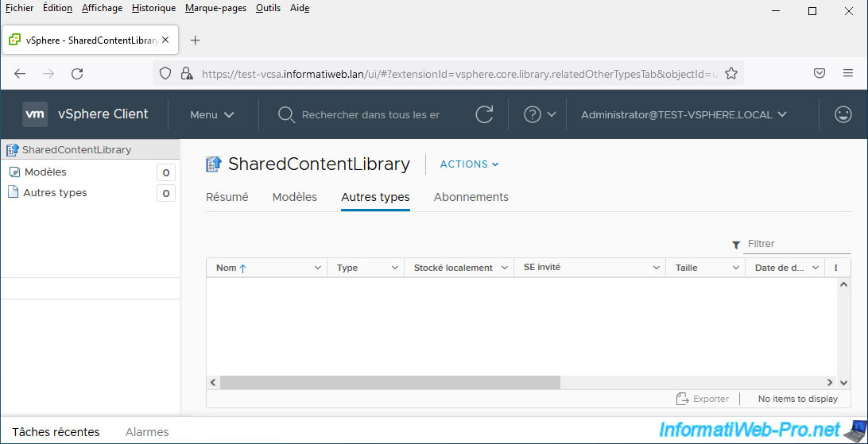Open the help question mark menu
Screen dimensions: 868x444
pos(533,114)
